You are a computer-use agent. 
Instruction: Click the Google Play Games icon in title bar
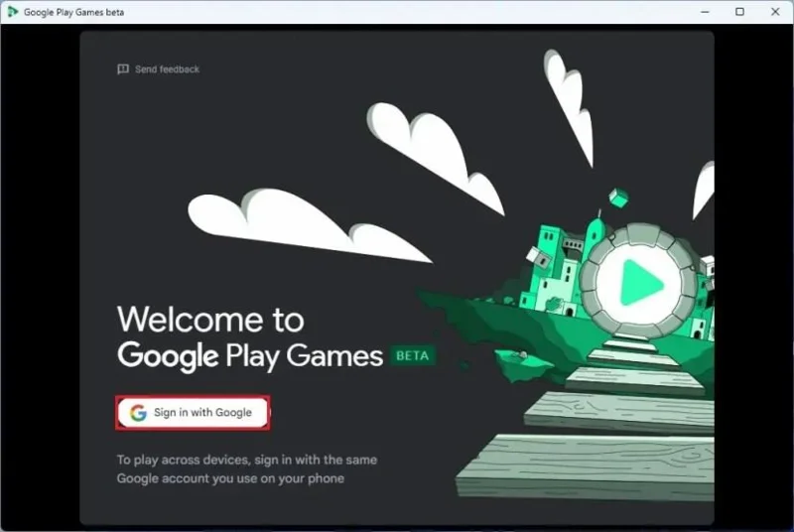(x=13, y=12)
